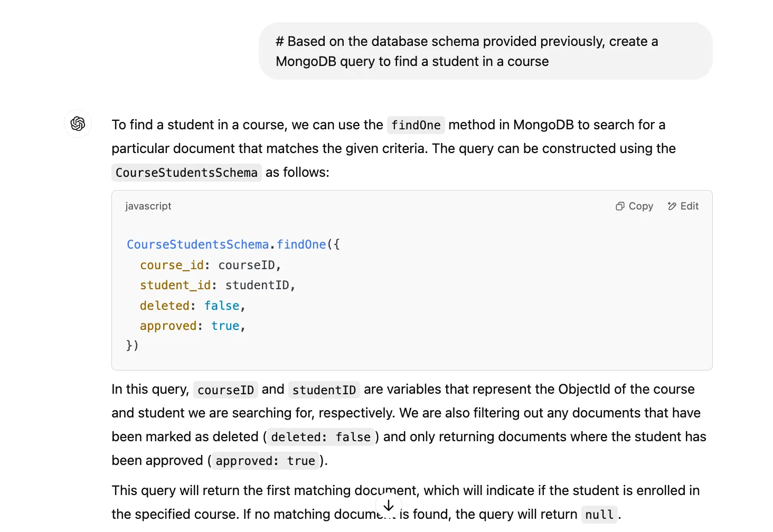Click blue CourseStudentsSchema in code block
Screen dimensions: 773x532
pyautogui.click(x=197, y=244)
